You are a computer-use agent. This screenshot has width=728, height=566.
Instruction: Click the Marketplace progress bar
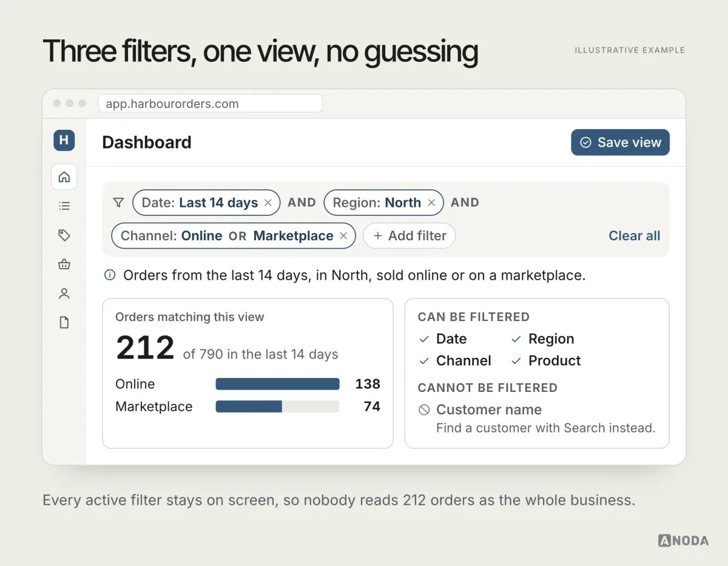click(277, 406)
